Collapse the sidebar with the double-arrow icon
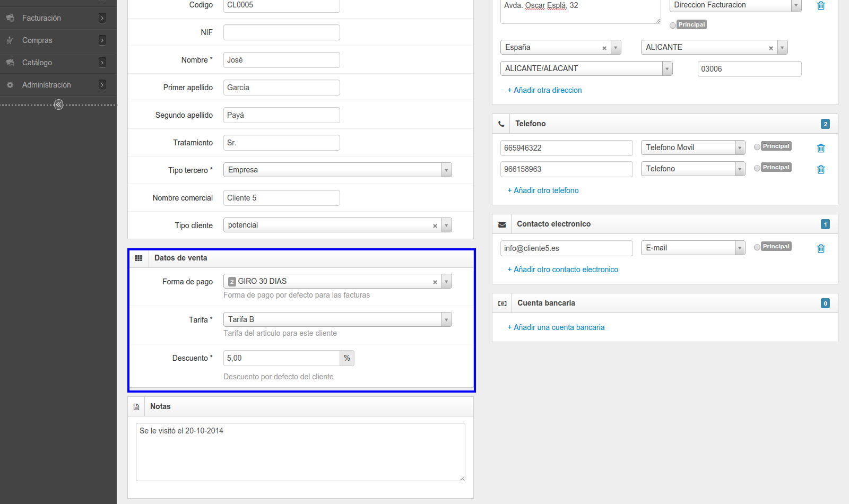The image size is (849, 504). (x=59, y=105)
